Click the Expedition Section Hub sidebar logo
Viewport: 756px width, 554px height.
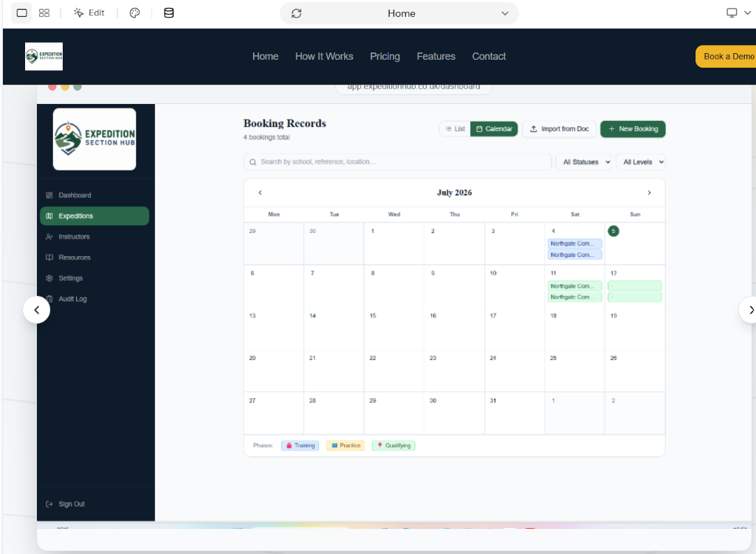(94, 139)
